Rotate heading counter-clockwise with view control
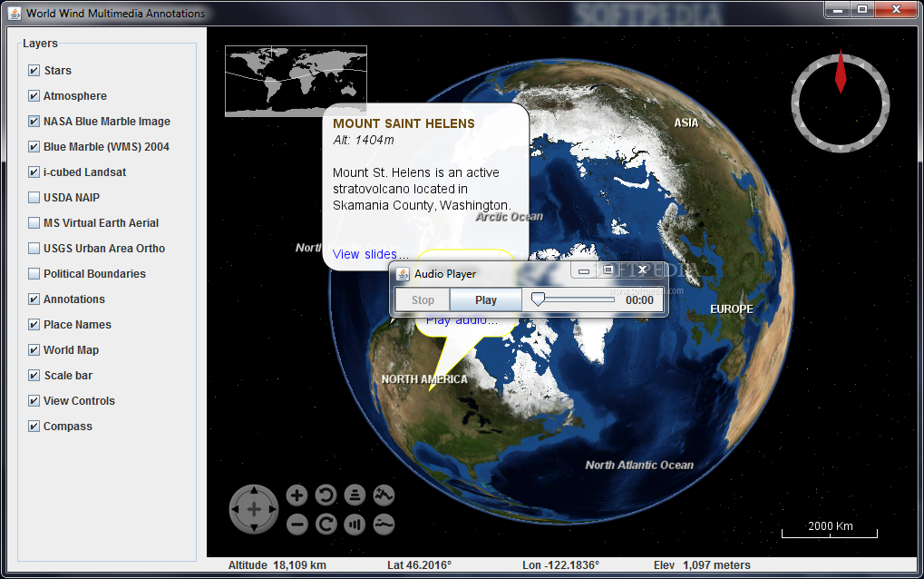This screenshot has width=924, height=579. (x=326, y=496)
